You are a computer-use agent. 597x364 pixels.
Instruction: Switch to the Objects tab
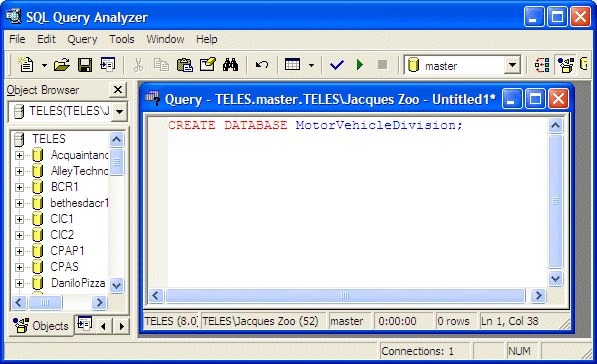point(41,326)
